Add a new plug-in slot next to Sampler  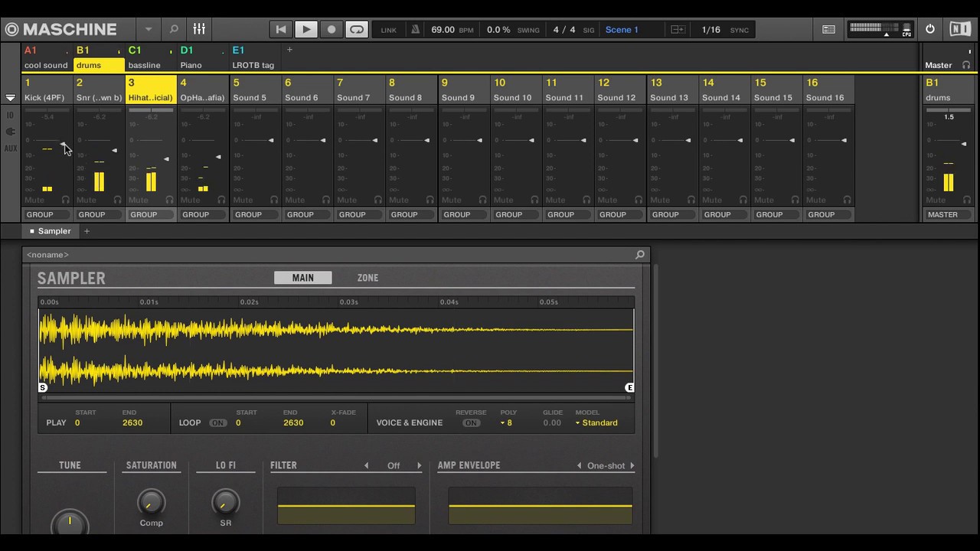pyautogui.click(x=87, y=231)
